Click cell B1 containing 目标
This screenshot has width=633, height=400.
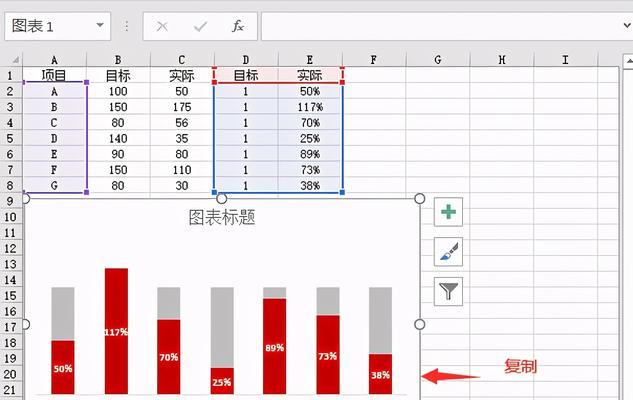click(x=118, y=75)
